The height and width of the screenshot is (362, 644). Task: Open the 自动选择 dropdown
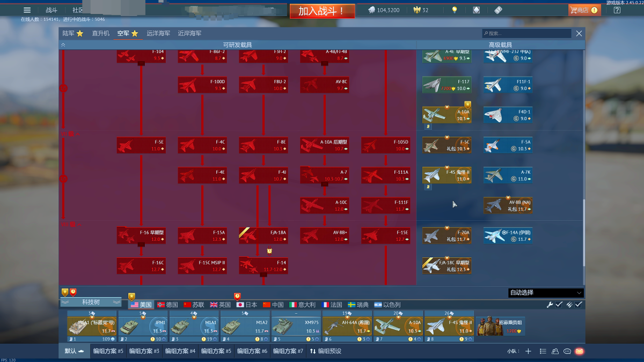[545, 293]
